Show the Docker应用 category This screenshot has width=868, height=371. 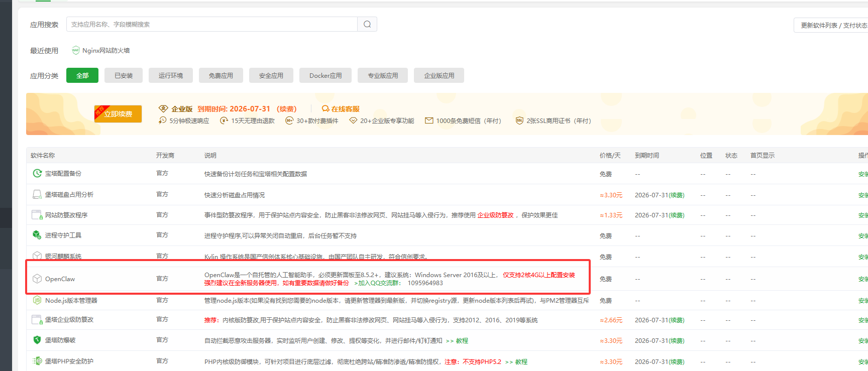[x=325, y=76]
